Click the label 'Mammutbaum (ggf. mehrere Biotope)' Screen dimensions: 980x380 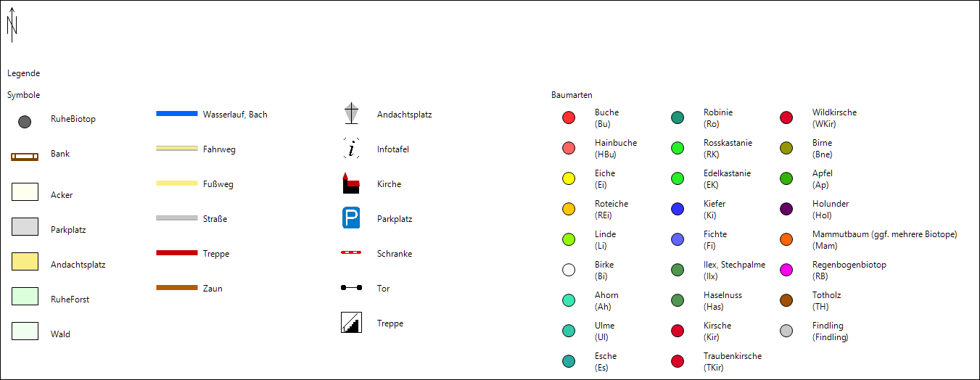tap(885, 234)
